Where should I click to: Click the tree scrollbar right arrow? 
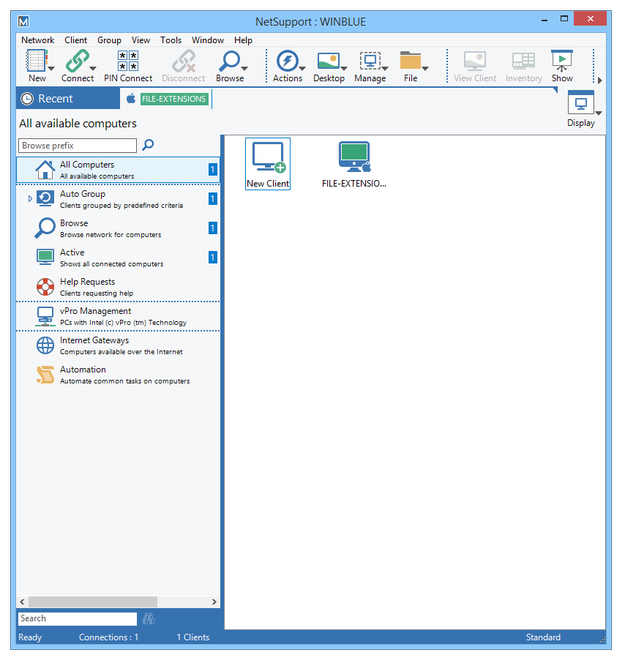click(x=214, y=602)
